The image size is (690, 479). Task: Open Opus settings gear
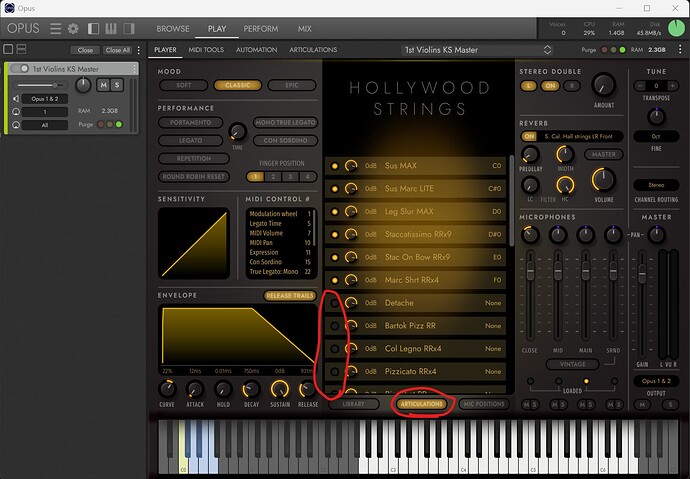[x=73, y=29]
